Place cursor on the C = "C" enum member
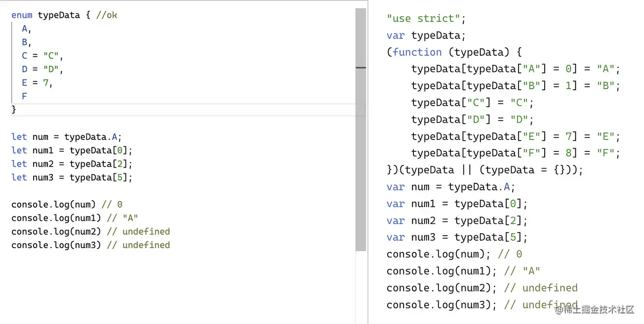 coord(42,56)
